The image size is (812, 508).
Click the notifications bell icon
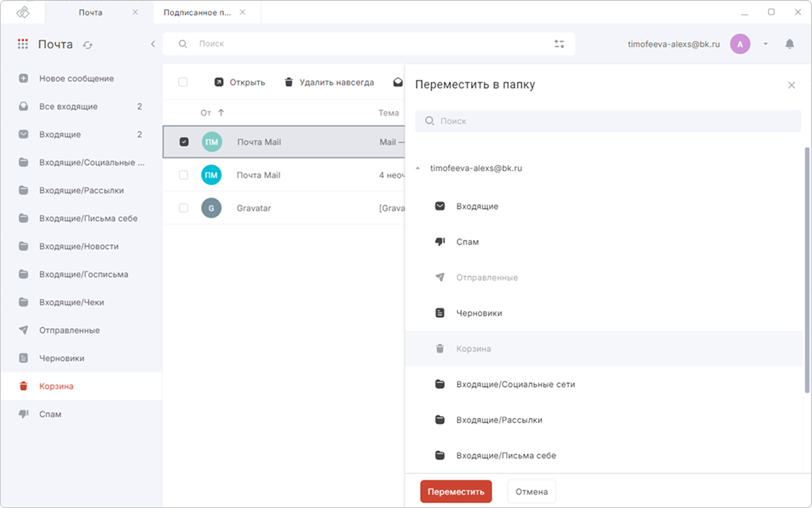tap(790, 44)
